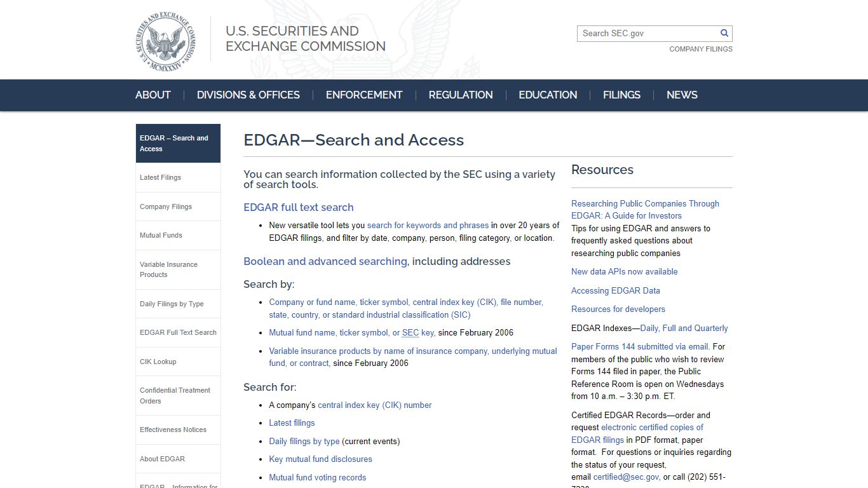
Task: Open New data APIs now available link
Action: (625, 271)
